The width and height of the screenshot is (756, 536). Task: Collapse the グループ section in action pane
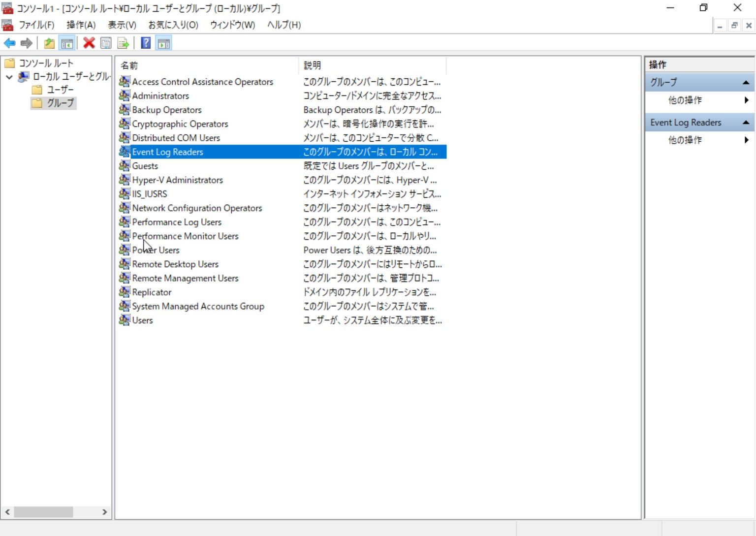[746, 83]
